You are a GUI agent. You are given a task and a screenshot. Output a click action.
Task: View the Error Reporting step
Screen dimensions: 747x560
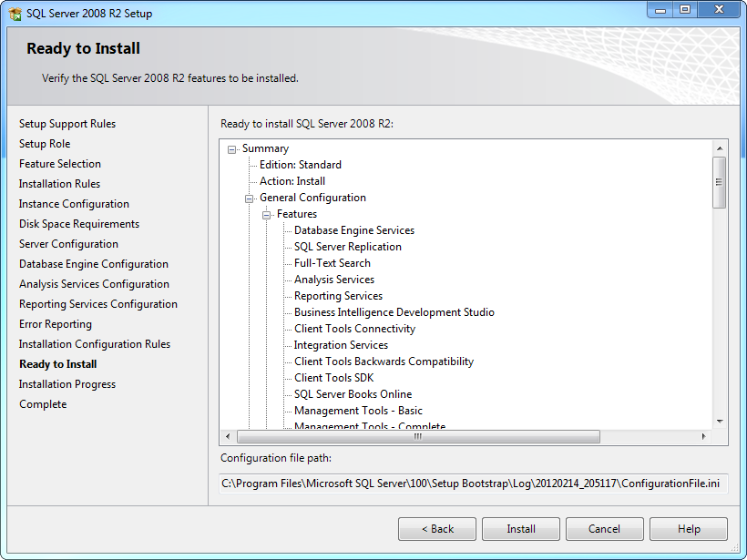click(55, 323)
